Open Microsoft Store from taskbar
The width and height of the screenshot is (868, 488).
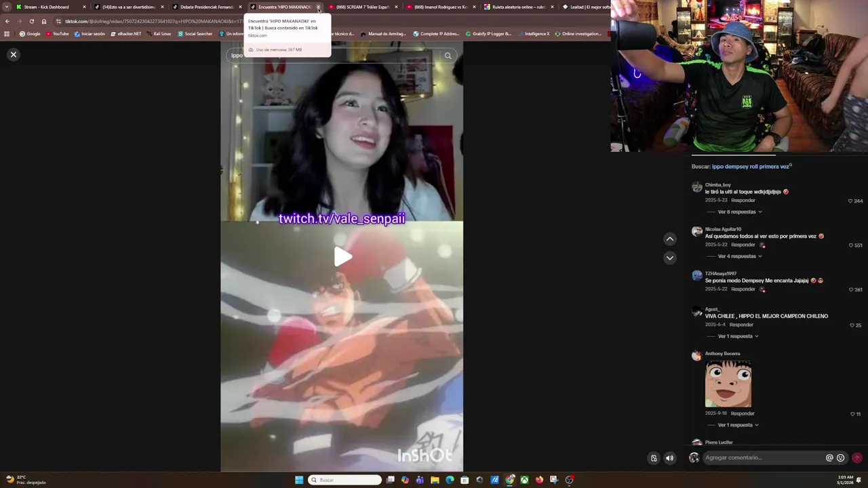point(465,480)
